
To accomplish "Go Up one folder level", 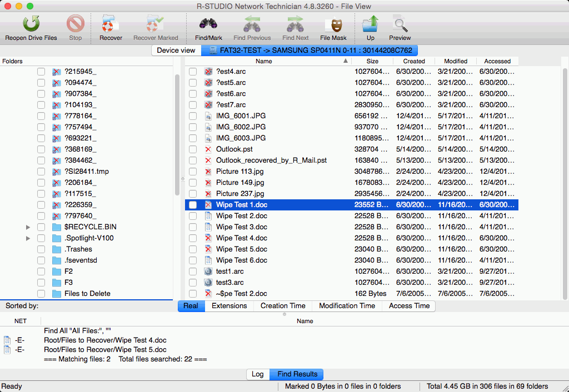I will click(370, 24).
